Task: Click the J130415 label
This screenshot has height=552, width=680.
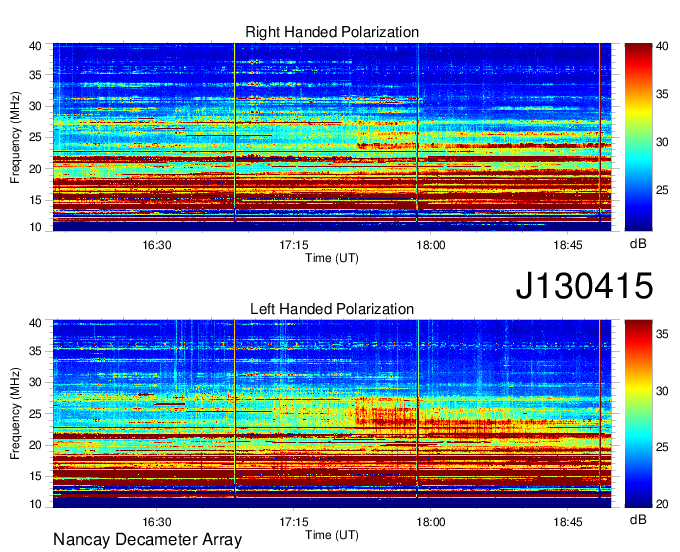Action: point(584,285)
